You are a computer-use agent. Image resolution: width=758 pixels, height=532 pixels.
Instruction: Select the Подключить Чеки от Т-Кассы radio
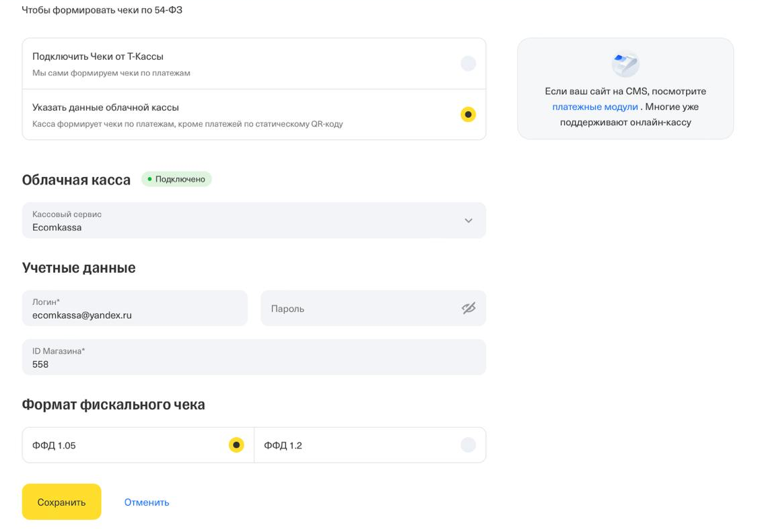tap(468, 63)
